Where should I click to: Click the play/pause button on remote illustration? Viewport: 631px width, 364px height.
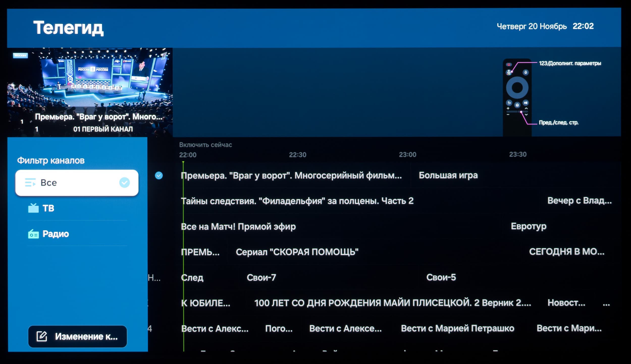pyautogui.click(x=525, y=103)
